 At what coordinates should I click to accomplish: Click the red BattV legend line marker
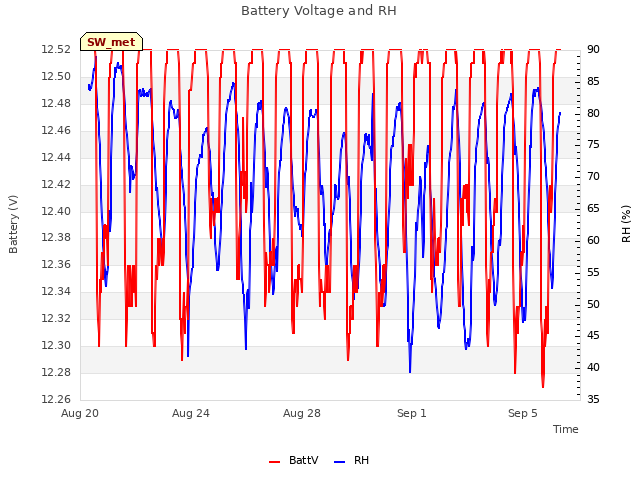tap(274, 462)
